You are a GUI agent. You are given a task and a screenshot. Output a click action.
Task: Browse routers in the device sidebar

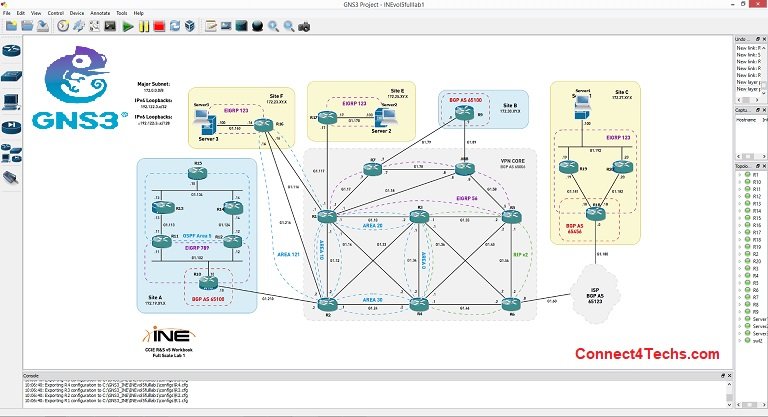(12, 50)
